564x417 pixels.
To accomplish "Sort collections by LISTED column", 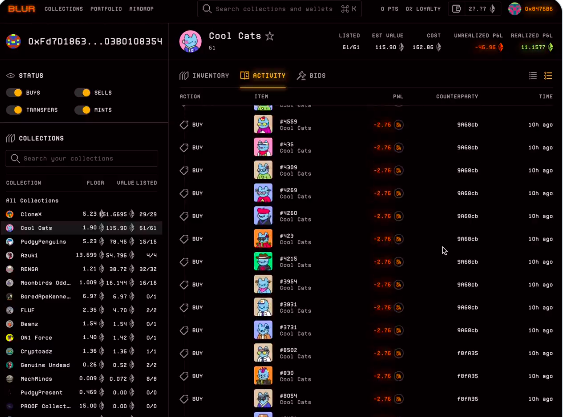I will (x=146, y=183).
